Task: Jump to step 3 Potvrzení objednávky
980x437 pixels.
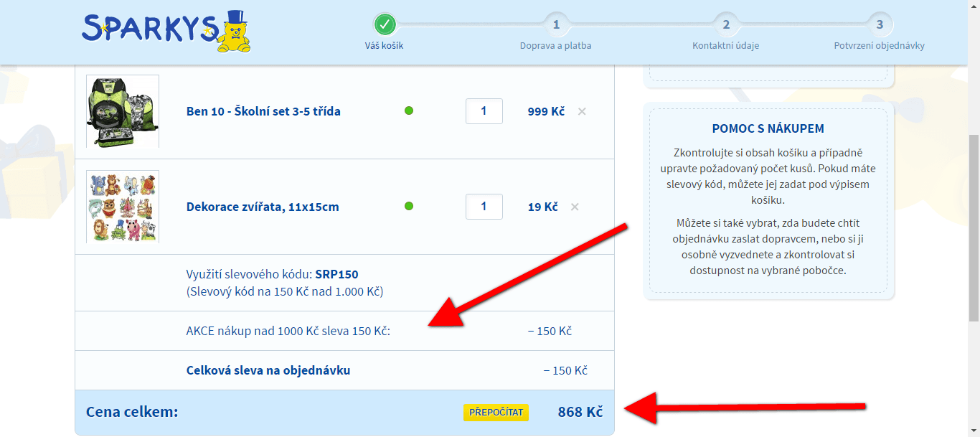Action: pos(879,26)
